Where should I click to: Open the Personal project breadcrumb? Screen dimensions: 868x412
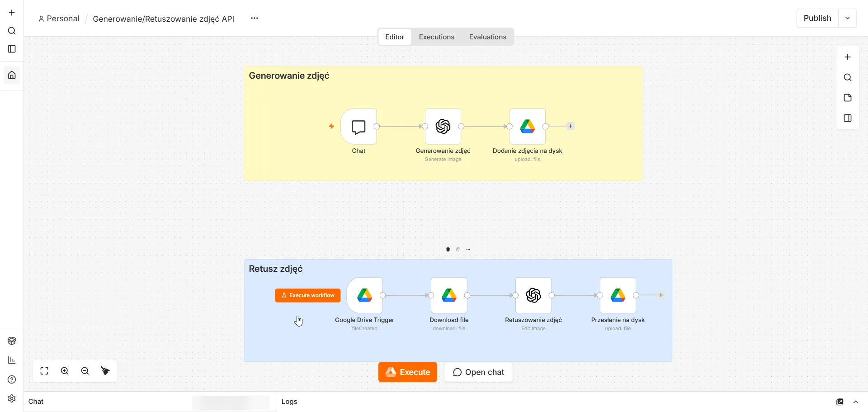(x=59, y=19)
